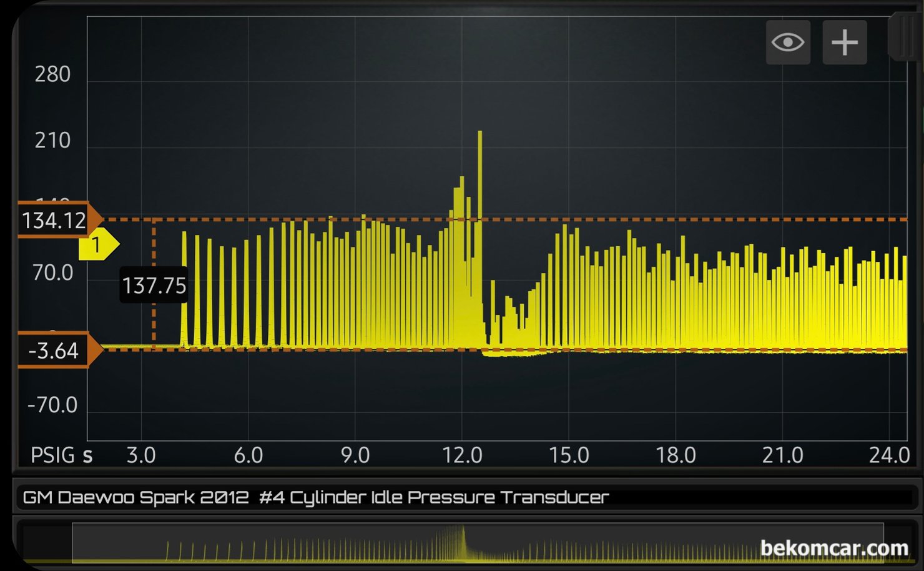
Task: Select the yellow channel 1 marker
Action: point(98,244)
